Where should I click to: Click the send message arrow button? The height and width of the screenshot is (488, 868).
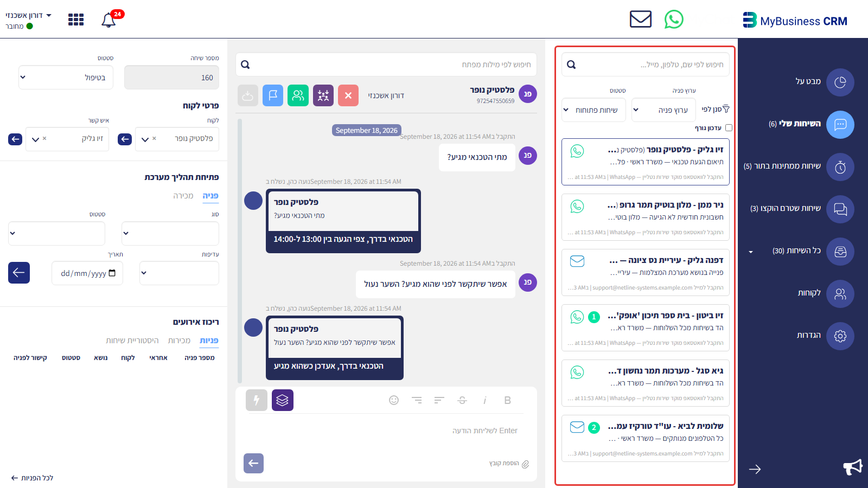pos(253,464)
